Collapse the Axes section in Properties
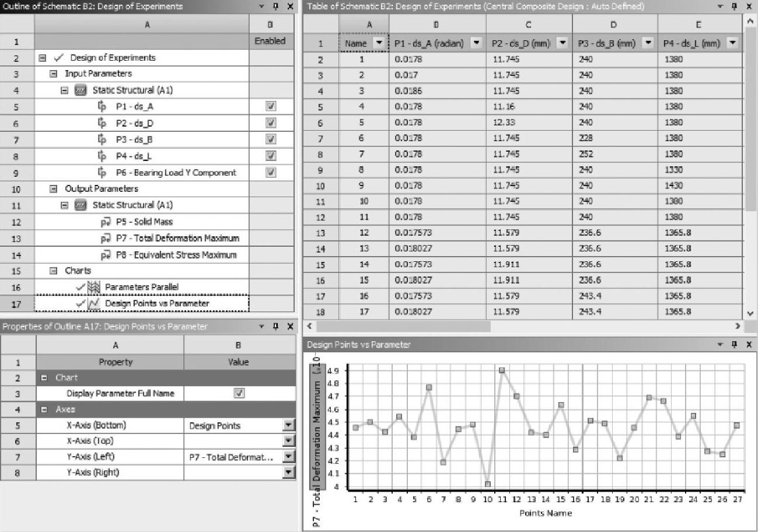 click(44, 409)
